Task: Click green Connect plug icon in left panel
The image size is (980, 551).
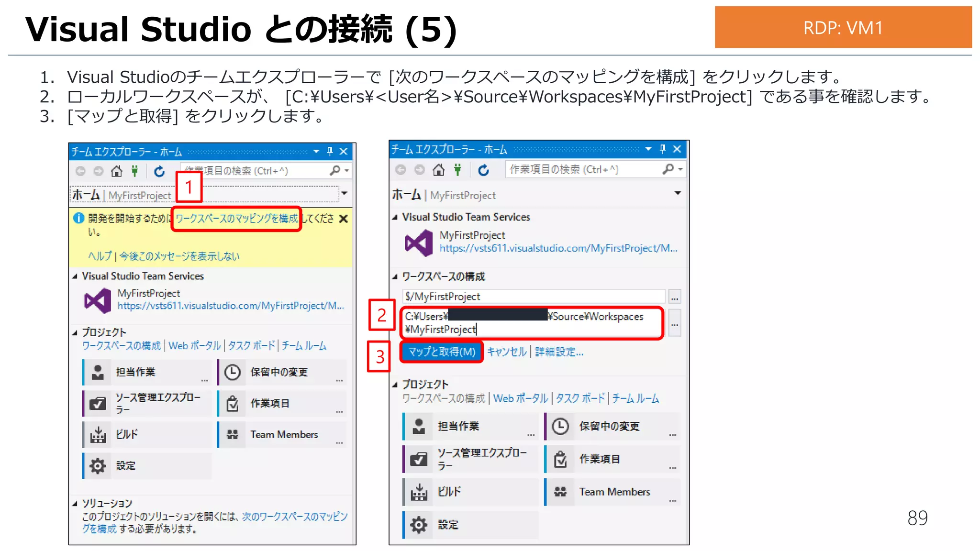Action: click(x=135, y=171)
